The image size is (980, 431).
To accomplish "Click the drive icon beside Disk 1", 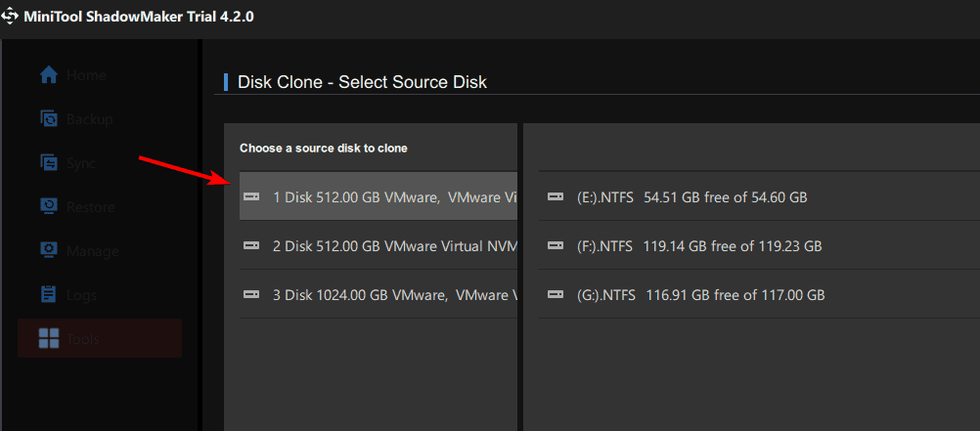I will (251, 197).
